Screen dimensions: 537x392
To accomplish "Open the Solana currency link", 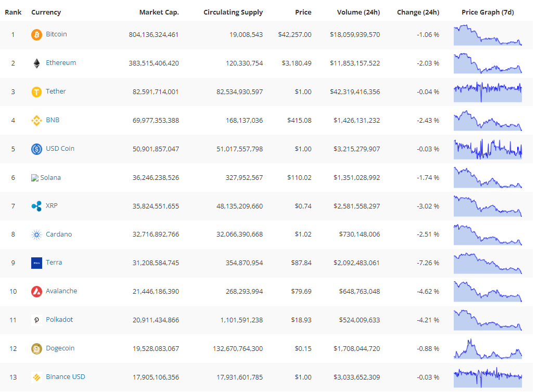I will 50,177.
